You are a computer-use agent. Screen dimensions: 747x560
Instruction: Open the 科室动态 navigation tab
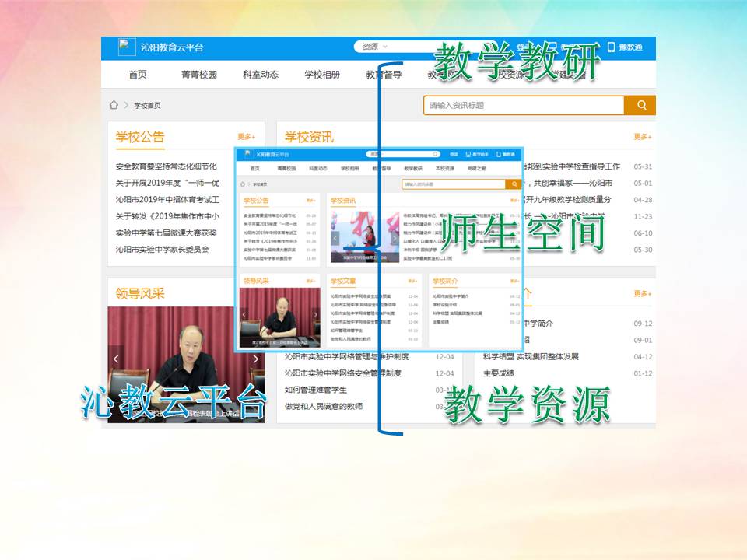[x=261, y=75]
